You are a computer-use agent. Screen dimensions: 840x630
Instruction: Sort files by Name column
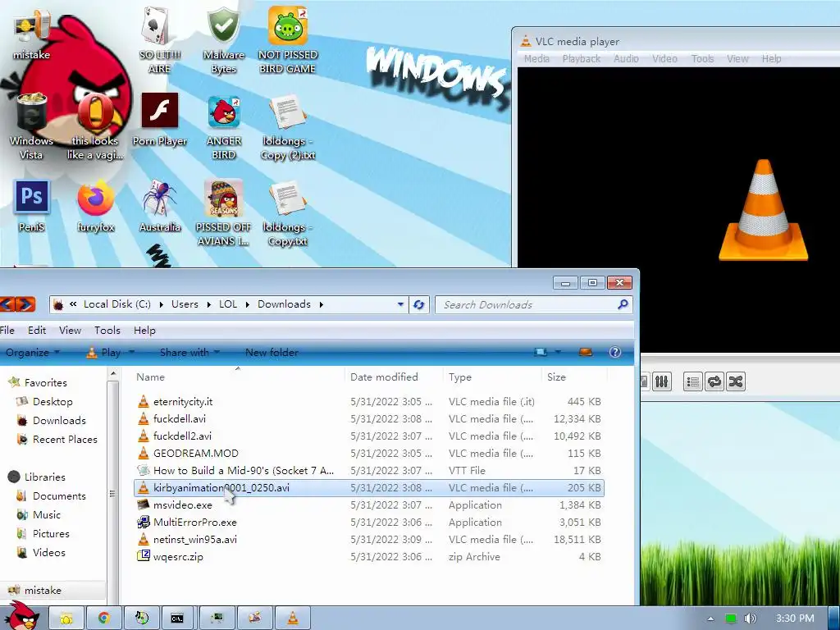239,377
